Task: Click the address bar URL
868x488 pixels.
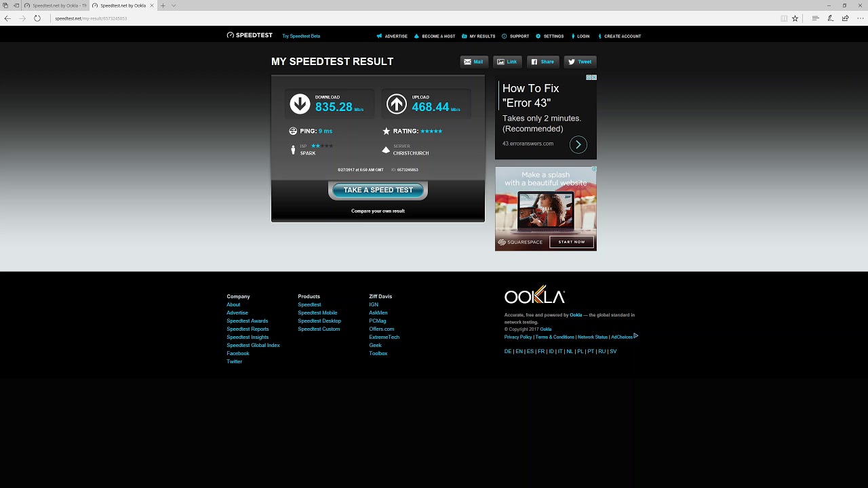Action: coord(91,18)
